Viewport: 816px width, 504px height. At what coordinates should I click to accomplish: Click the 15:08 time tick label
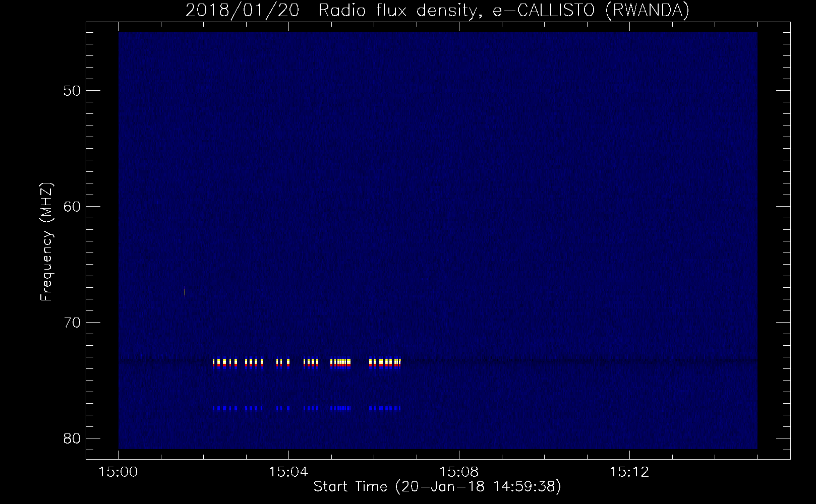pos(459,472)
